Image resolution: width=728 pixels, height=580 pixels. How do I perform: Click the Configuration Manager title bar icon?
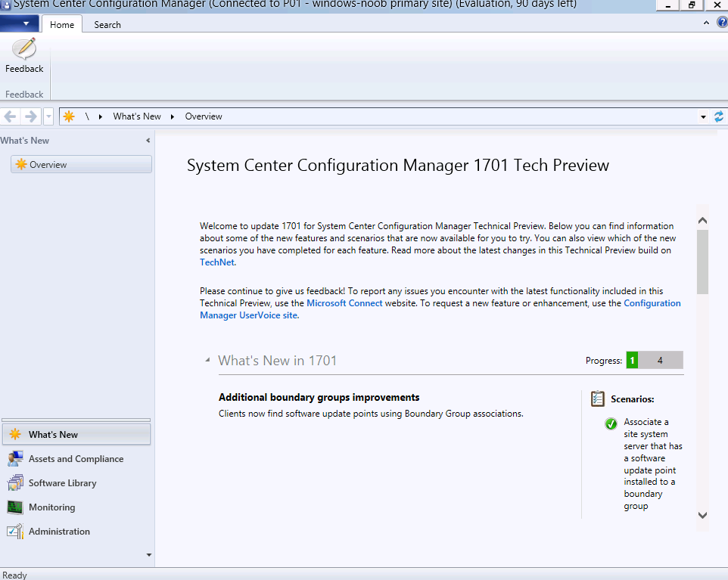5,5
